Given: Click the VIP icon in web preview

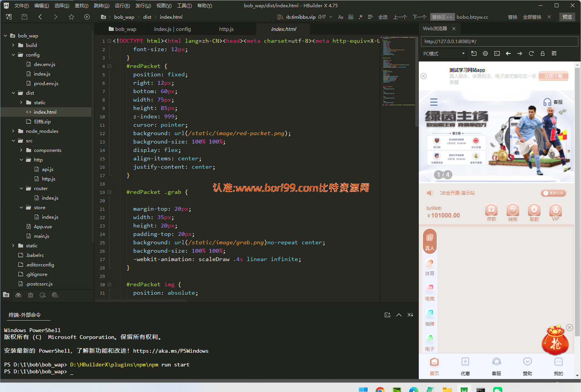Looking at the screenshot, I should tap(555, 210).
